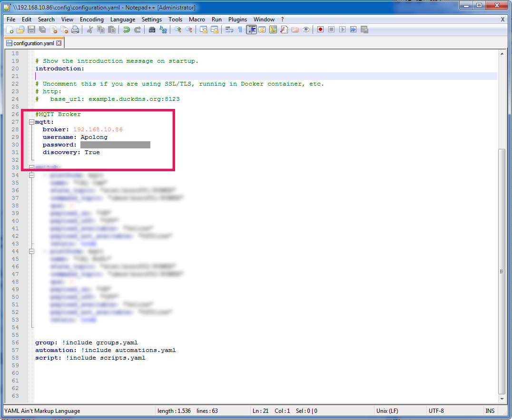
Task: Collapse the fold marker on line 33
Action: [31, 167]
